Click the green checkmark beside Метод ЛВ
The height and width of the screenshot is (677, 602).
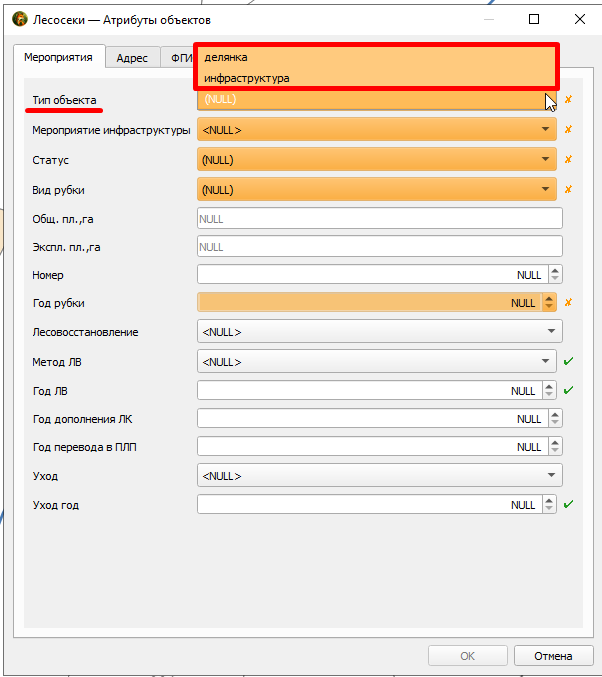point(568,361)
